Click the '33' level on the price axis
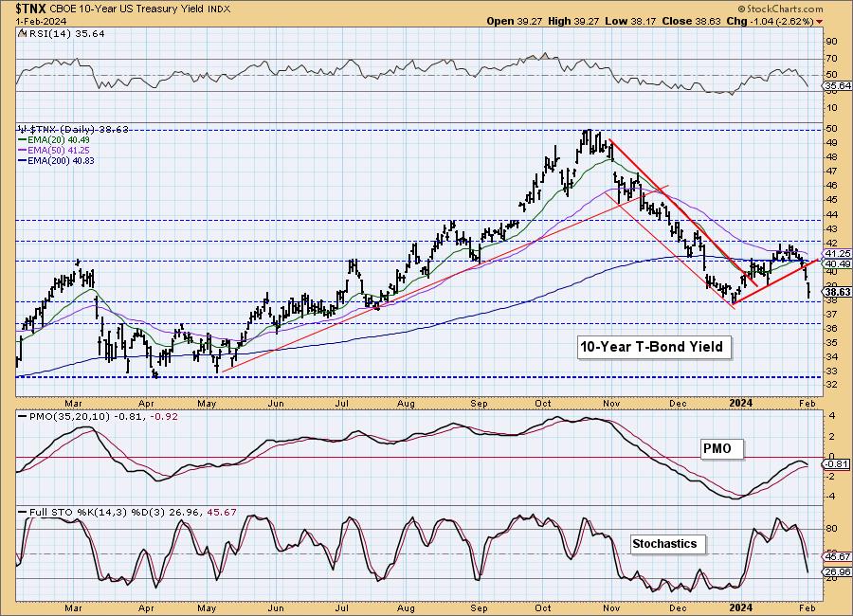 (x=832, y=371)
